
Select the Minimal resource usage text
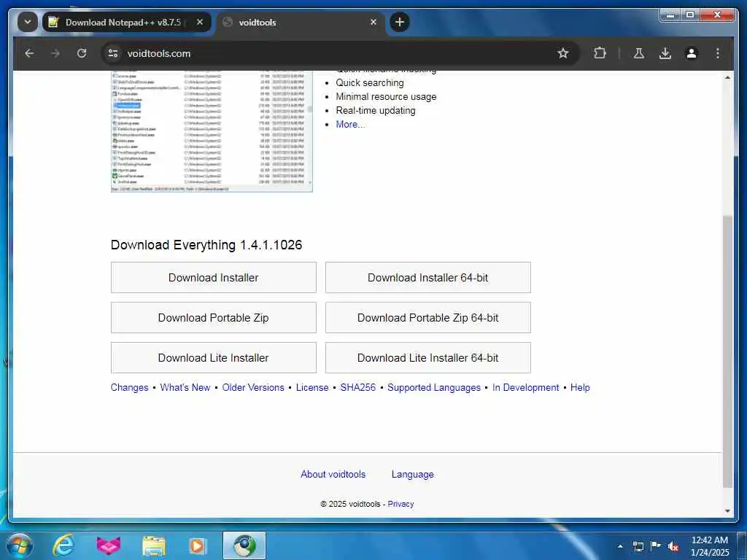pos(386,97)
